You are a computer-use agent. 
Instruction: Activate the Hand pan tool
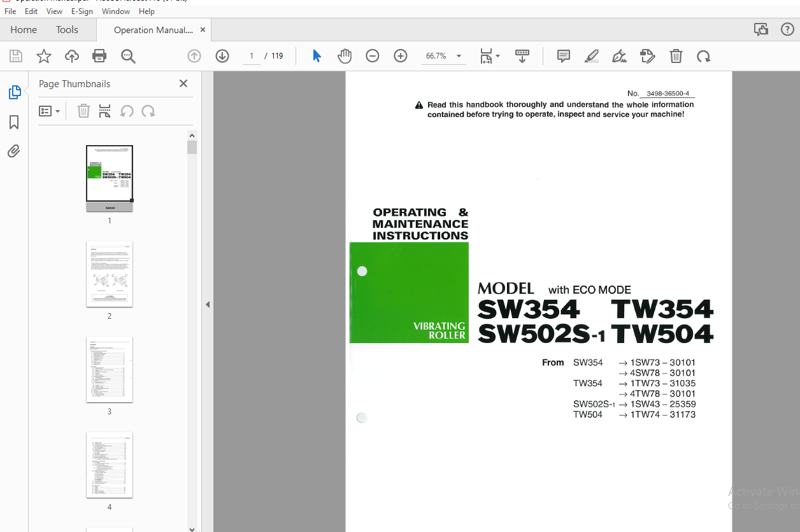[345, 56]
